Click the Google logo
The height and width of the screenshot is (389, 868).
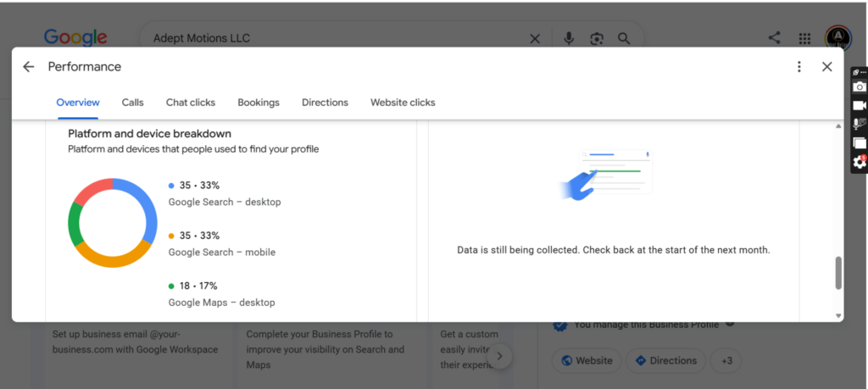click(75, 37)
